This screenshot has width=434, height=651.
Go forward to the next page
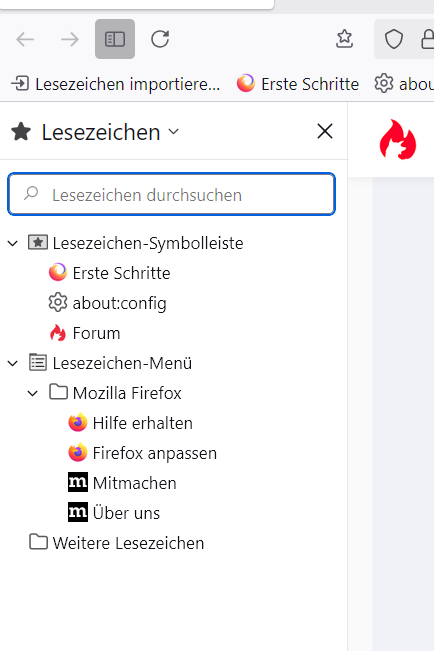[x=70, y=39]
